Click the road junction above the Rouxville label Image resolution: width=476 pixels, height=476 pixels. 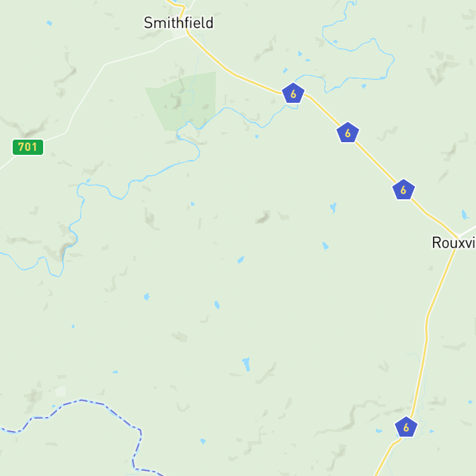pos(459,237)
